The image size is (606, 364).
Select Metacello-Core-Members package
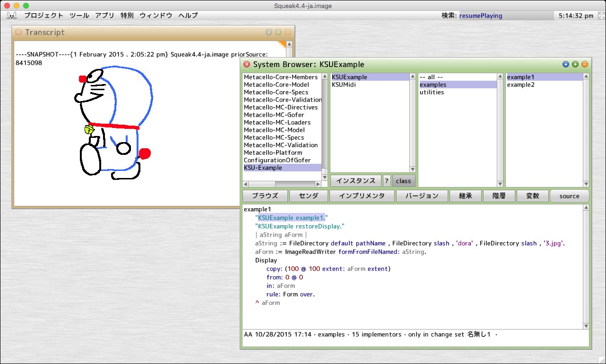coord(282,77)
